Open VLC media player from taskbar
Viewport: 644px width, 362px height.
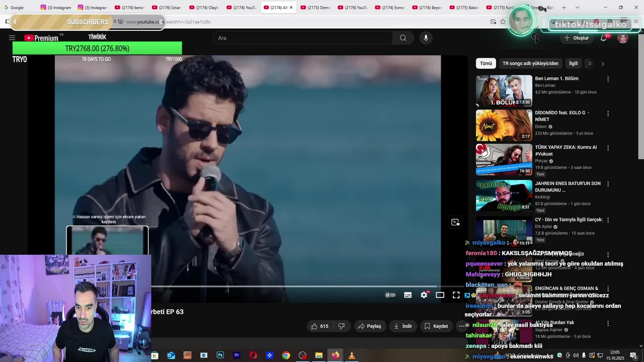click(x=352, y=355)
